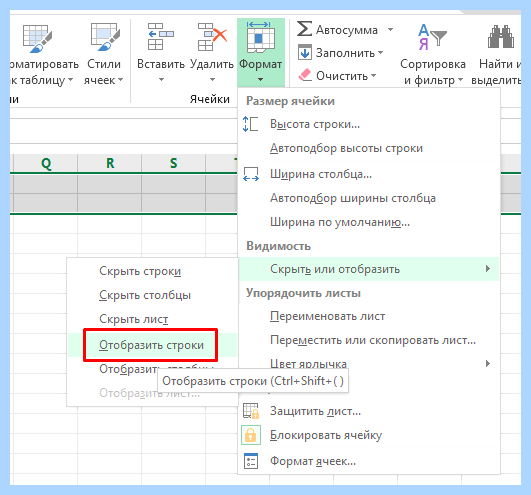The width and height of the screenshot is (531, 495).
Task: Click the Find and Select binoculars icon
Action: [501, 37]
